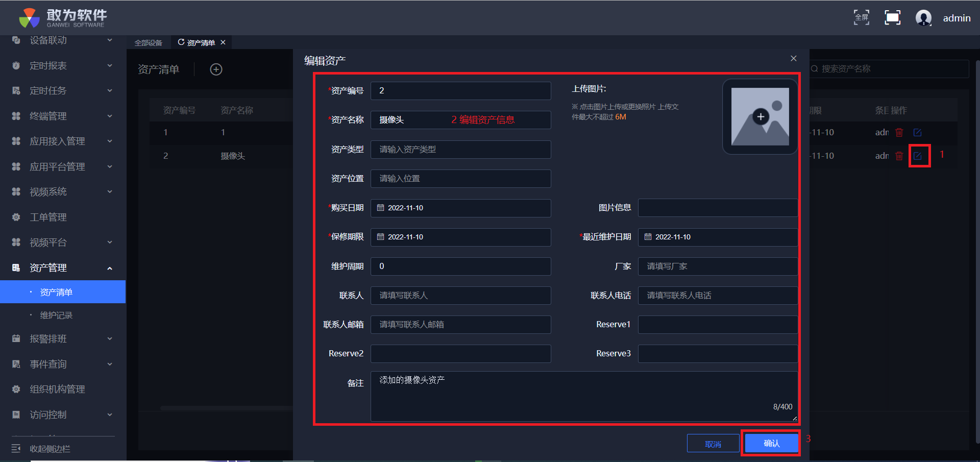The image size is (980, 462).
Task: Expand the 定时报表 menu
Action: coord(62,66)
